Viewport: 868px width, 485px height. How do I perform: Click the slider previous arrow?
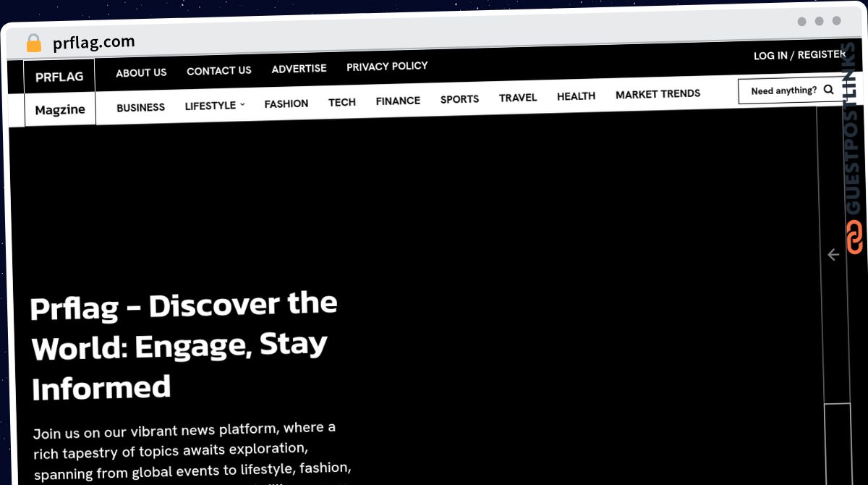click(833, 254)
